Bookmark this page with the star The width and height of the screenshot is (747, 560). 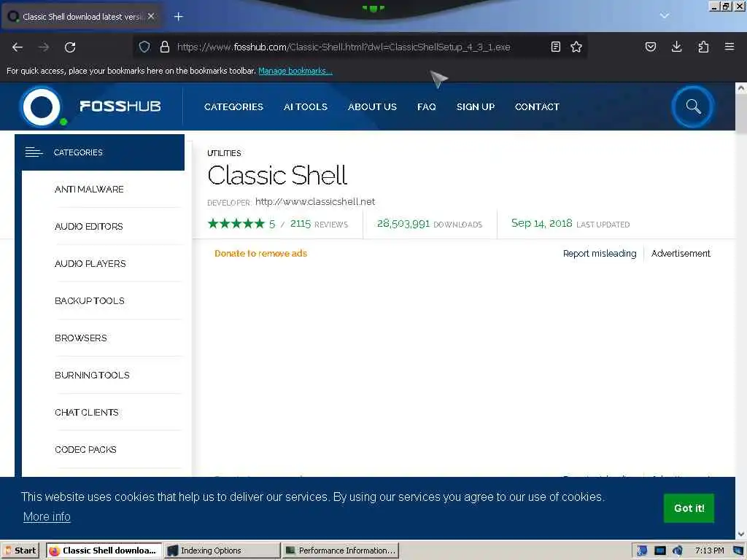[x=576, y=47]
